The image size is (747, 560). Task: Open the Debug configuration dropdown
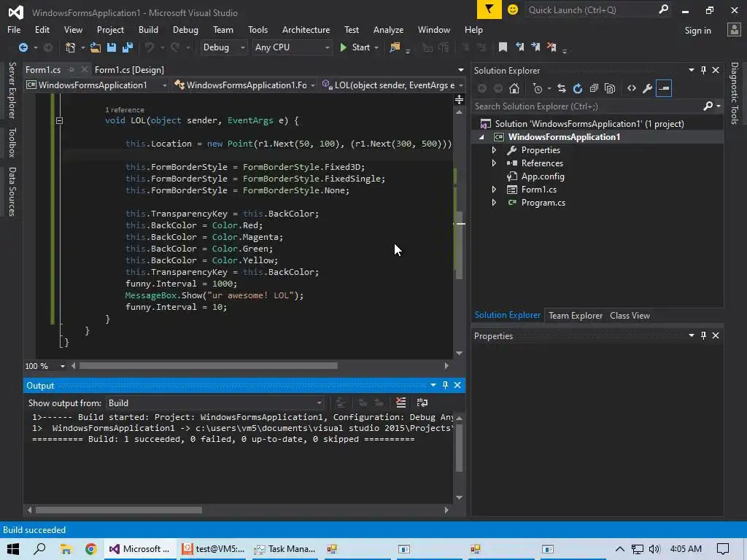tap(224, 47)
